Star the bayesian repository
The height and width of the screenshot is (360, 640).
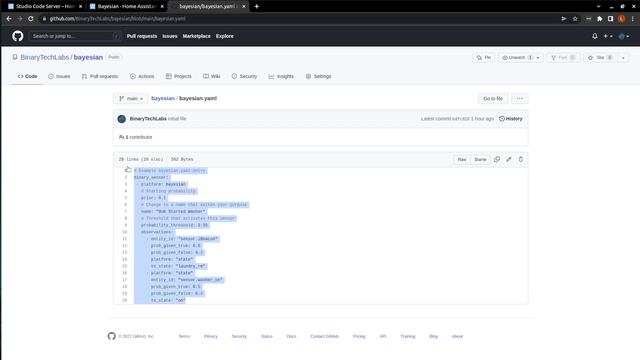coord(600,58)
